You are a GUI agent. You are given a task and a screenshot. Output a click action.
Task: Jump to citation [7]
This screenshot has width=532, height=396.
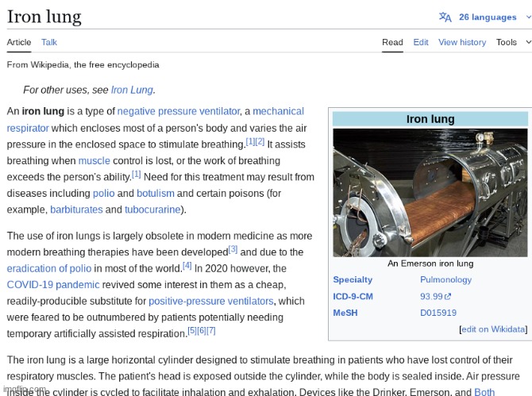211,331
